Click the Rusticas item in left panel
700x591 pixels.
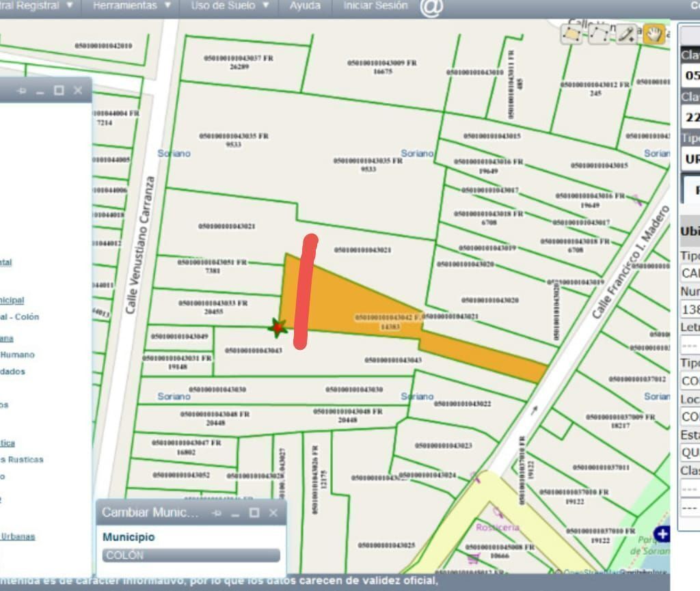point(22,459)
